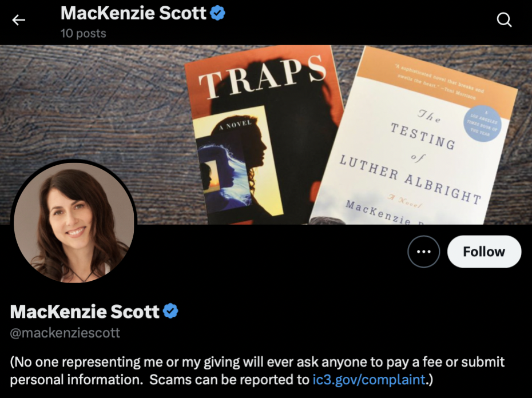532x398 pixels.
Task: Click the verified badge in the top header
Action: coord(217,13)
